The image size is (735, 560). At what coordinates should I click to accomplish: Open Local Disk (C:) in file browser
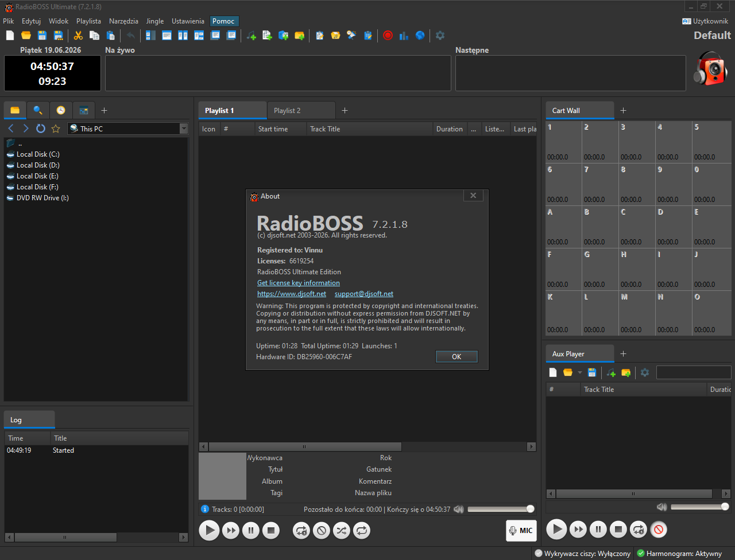[x=38, y=154]
